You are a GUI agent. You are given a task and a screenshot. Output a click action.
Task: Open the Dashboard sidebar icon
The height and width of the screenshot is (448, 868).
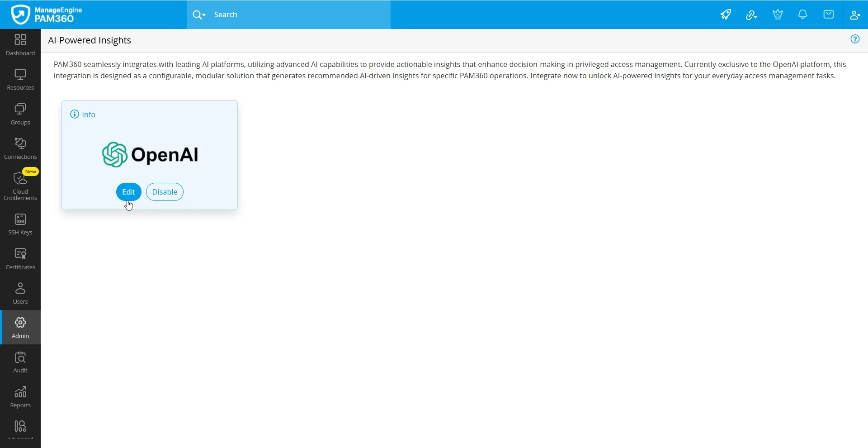pos(20,45)
